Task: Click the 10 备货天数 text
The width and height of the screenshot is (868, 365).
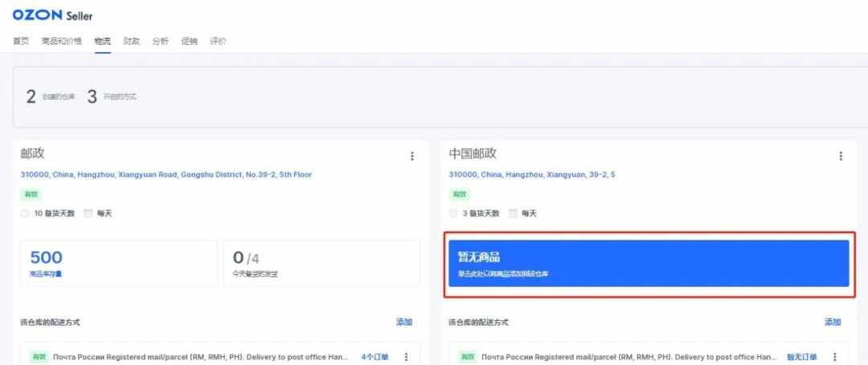Action: 55,213
